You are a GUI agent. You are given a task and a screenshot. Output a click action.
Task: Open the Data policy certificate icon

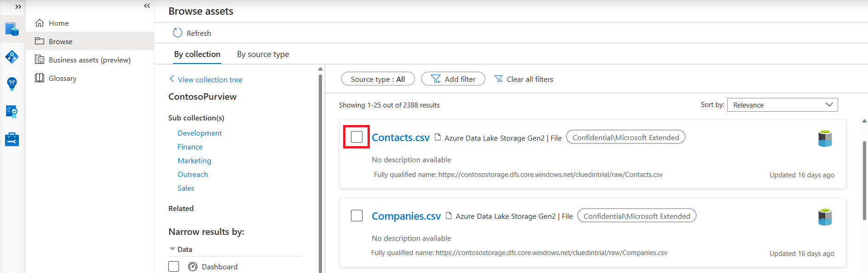pyautogui.click(x=12, y=112)
